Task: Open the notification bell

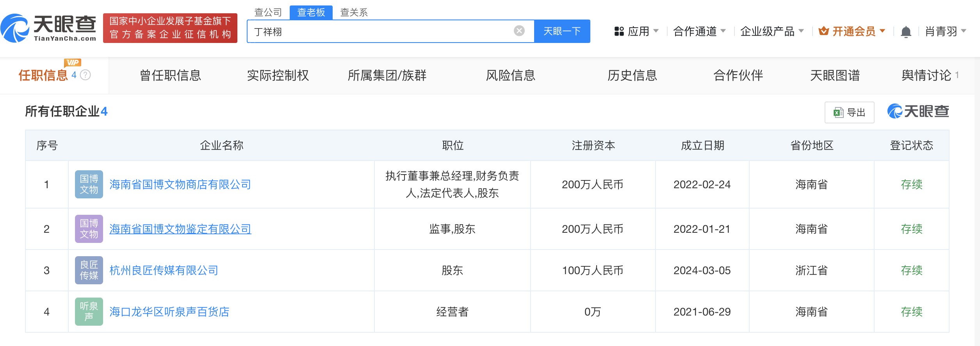Action: (906, 32)
